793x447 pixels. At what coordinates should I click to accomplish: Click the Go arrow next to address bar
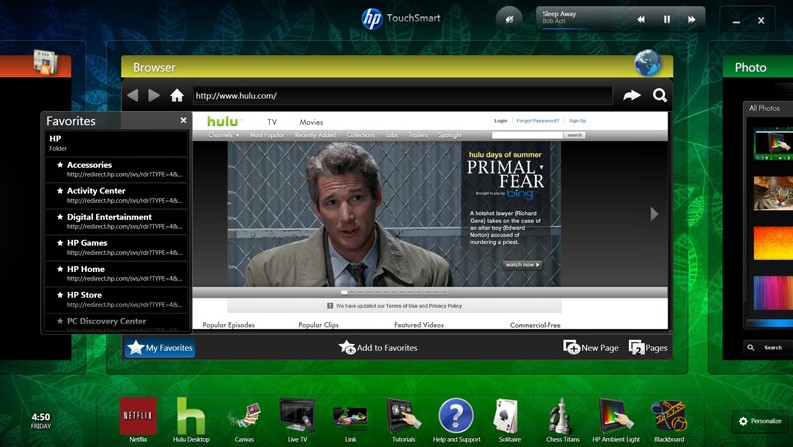[632, 95]
